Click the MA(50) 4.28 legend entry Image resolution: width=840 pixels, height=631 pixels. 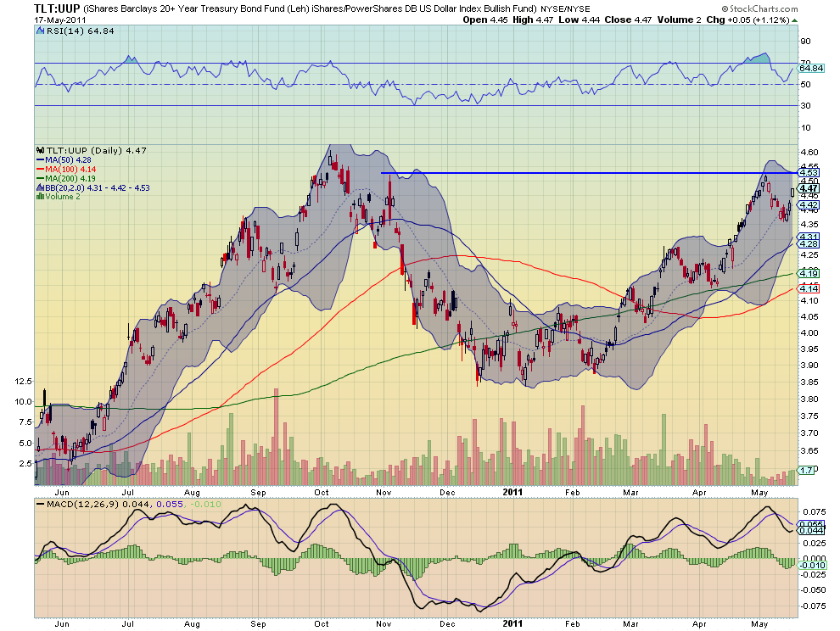68,160
